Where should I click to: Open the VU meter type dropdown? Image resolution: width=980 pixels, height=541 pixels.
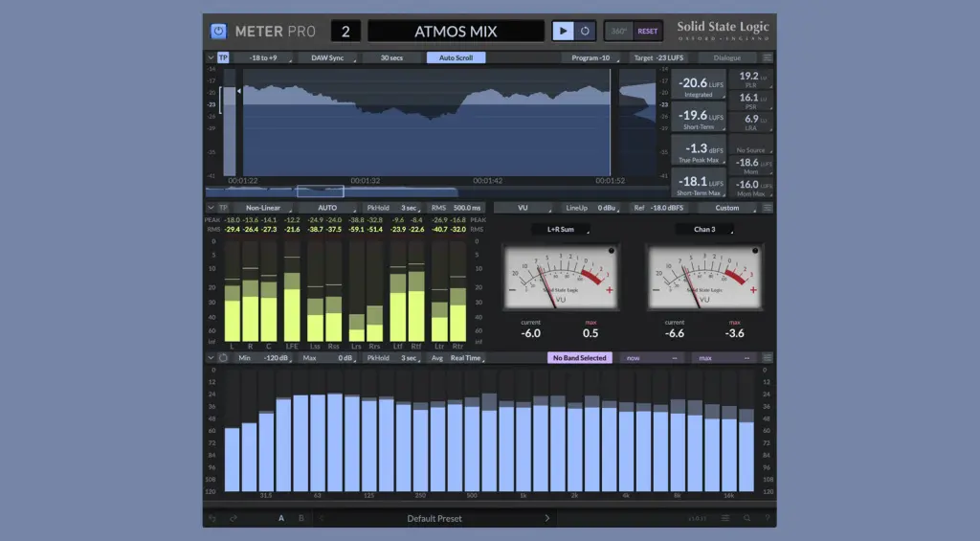click(x=523, y=208)
